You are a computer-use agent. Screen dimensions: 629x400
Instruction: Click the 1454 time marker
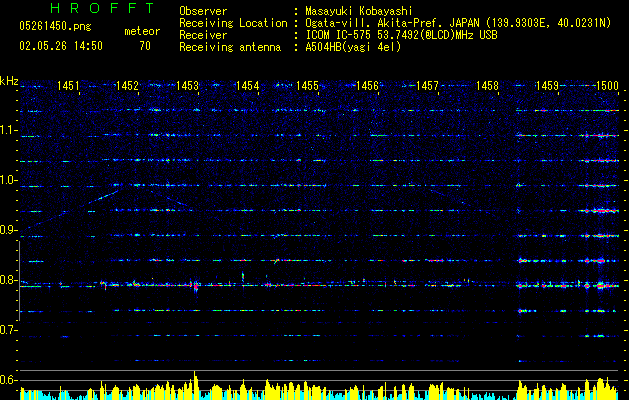click(x=248, y=85)
